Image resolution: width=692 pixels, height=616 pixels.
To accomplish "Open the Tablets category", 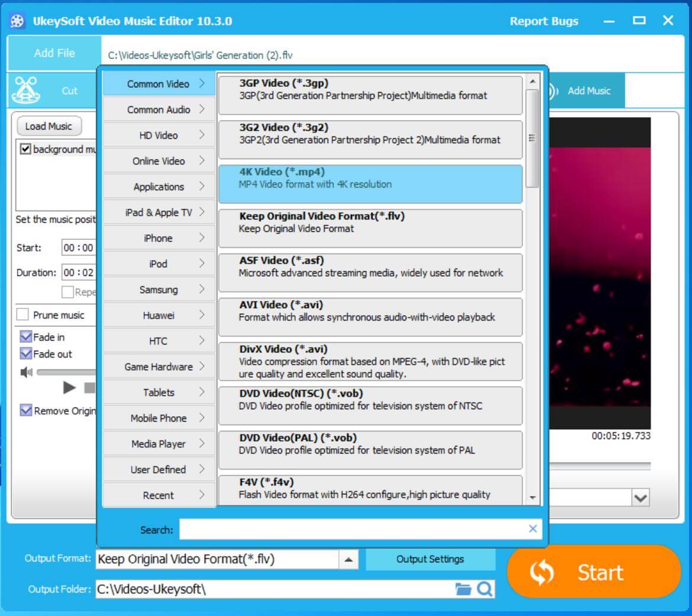I will click(x=159, y=393).
